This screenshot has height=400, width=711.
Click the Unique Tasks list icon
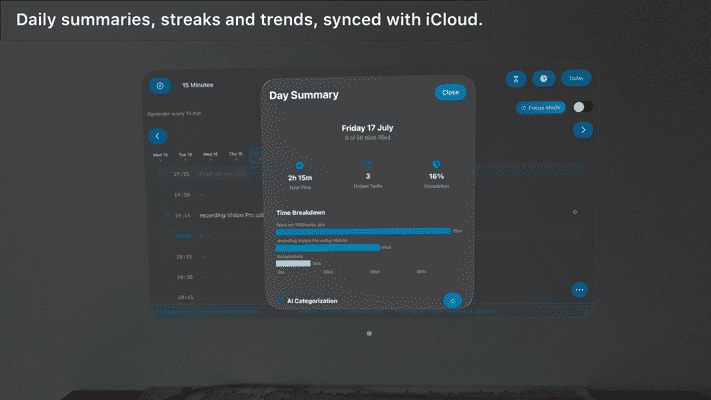tap(368, 165)
